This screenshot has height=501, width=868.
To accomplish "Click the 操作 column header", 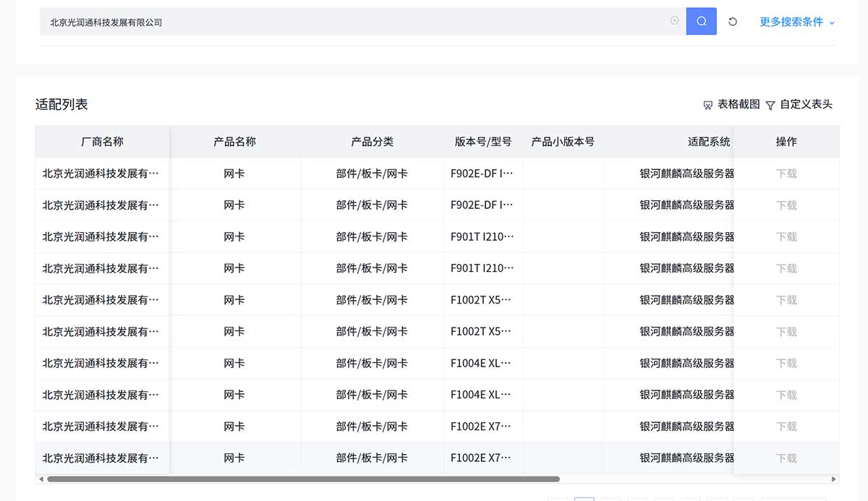I will (786, 142).
